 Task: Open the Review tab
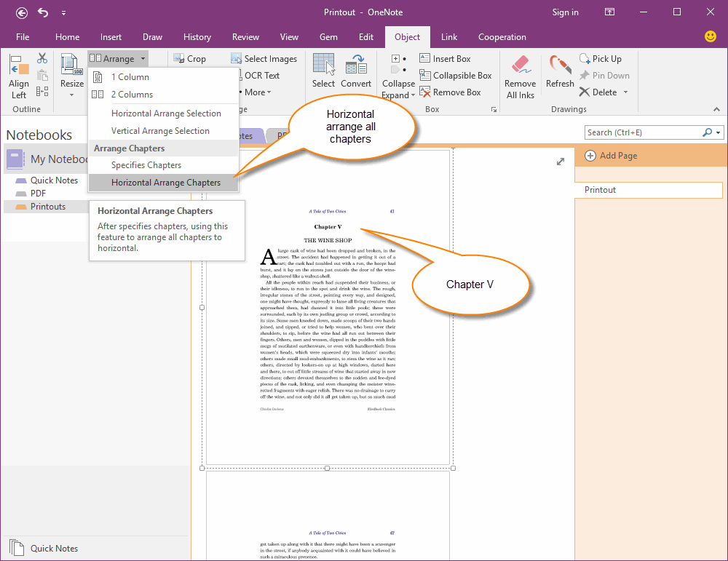coord(245,37)
